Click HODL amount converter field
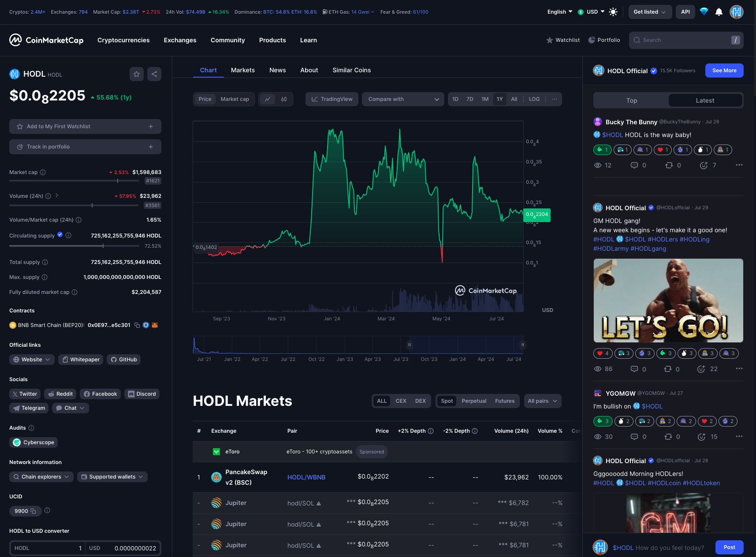The width and height of the screenshot is (756, 557). [x=47, y=548]
